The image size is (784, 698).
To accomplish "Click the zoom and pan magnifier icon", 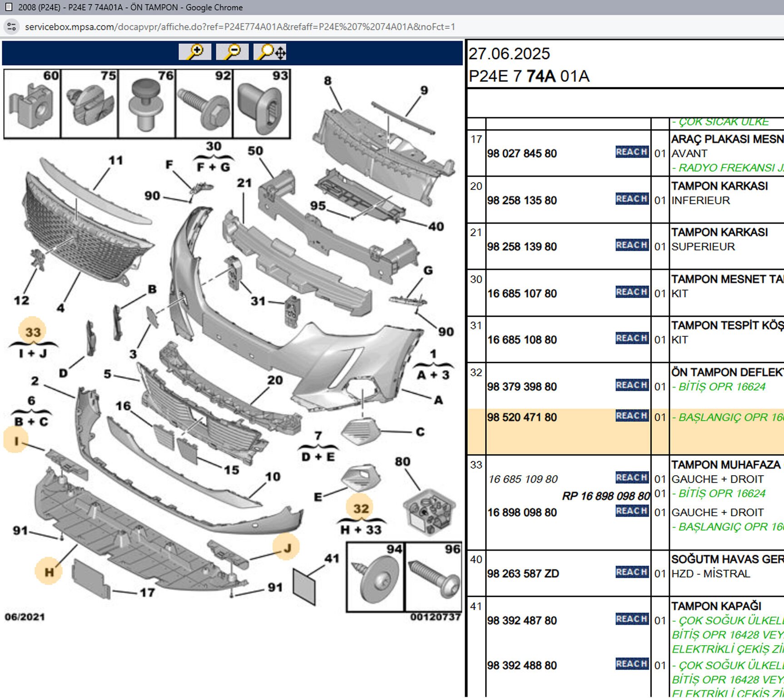I will (x=270, y=52).
